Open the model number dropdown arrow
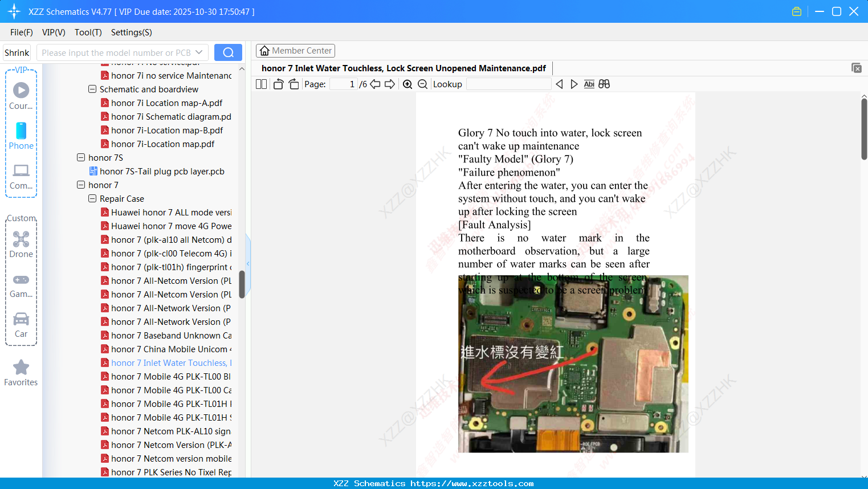868x489 pixels. tap(199, 52)
